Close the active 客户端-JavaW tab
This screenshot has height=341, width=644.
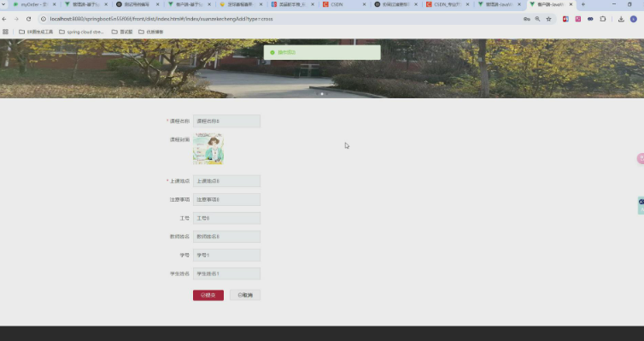click(x=571, y=4)
